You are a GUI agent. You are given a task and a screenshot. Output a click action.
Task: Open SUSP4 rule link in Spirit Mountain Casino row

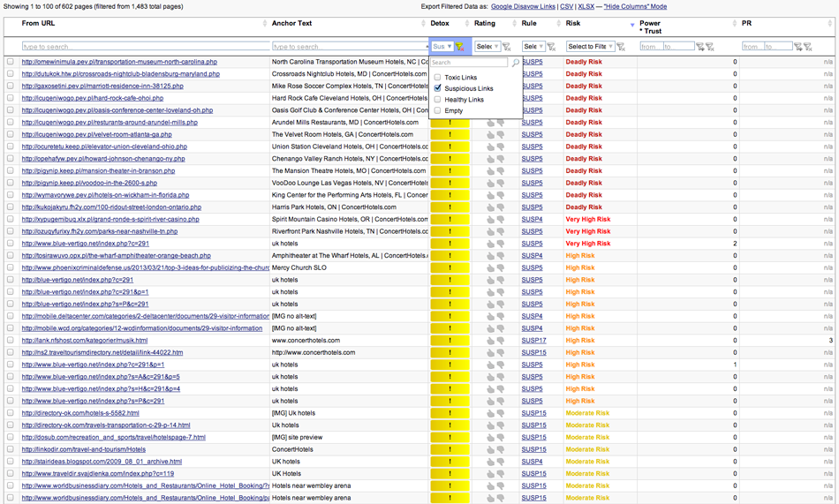(532, 220)
